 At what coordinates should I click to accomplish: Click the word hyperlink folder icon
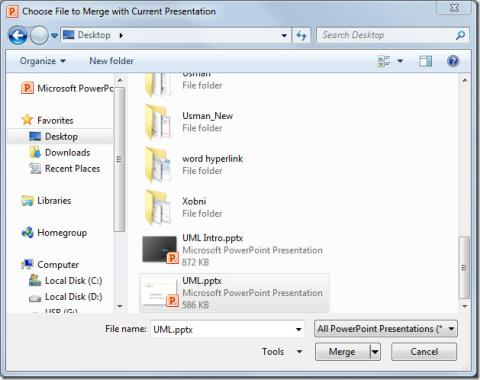[x=158, y=165]
